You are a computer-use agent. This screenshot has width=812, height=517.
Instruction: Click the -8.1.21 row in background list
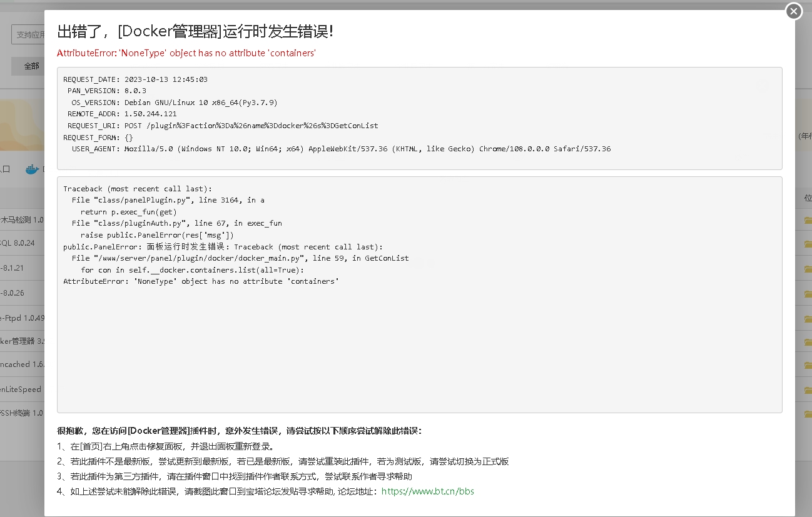(x=22, y=268)
